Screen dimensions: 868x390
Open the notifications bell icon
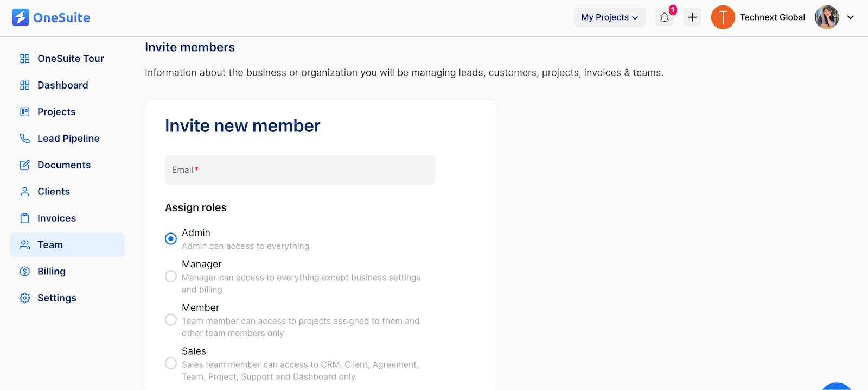tap(665, 17)
